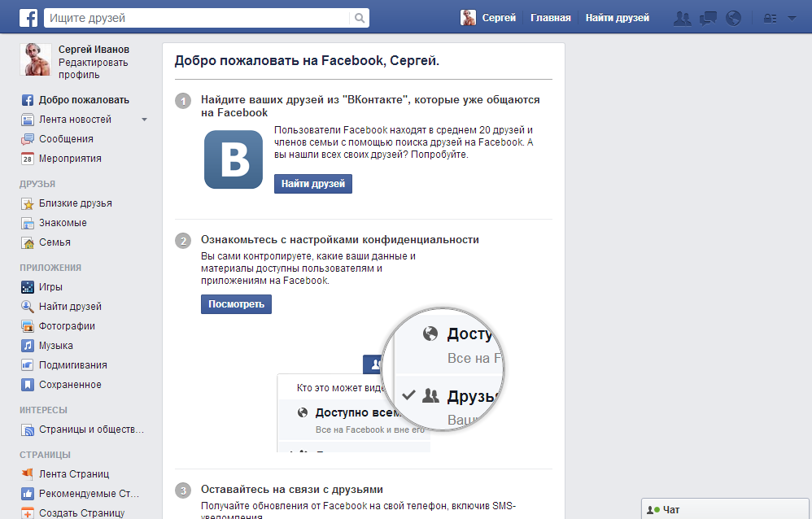Screen dimensions: 812x519
Task: Open friend requests icon in header
Action: pos(682,19)
